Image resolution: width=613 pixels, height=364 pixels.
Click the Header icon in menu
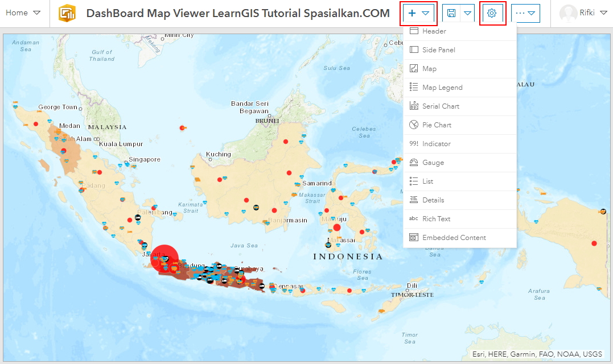pyautogui.click(x=414, y=31)
